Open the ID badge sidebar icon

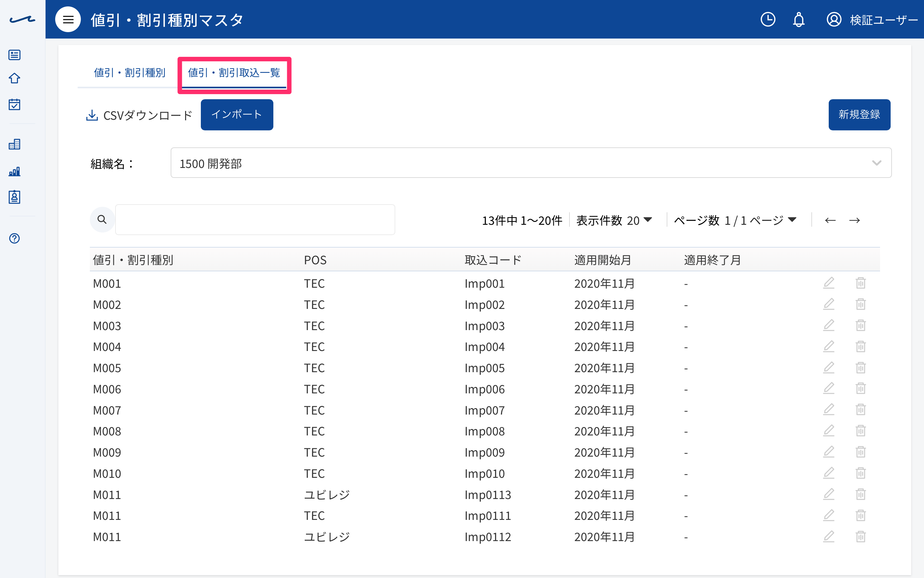point(14,197)
